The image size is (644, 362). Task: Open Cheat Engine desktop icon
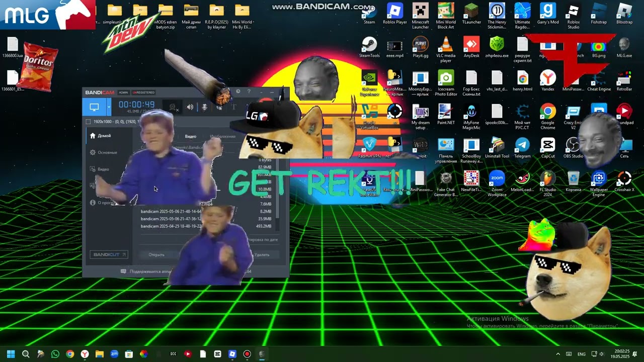pyautogui.click(x=599, y=81)
